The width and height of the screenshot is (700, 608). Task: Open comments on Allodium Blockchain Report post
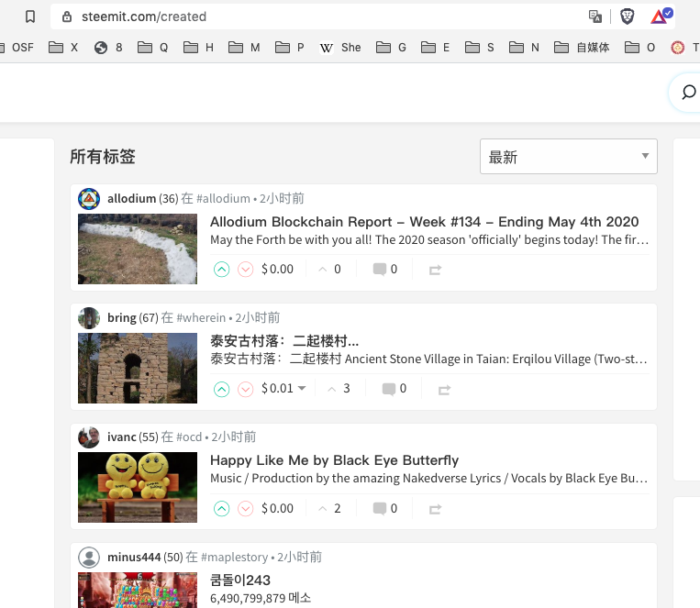point(384,270)
